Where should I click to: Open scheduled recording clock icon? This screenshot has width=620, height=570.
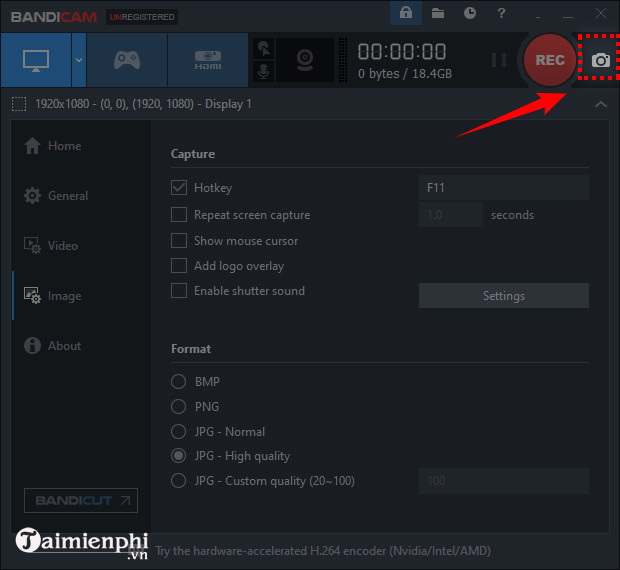(x=470, y=13)
